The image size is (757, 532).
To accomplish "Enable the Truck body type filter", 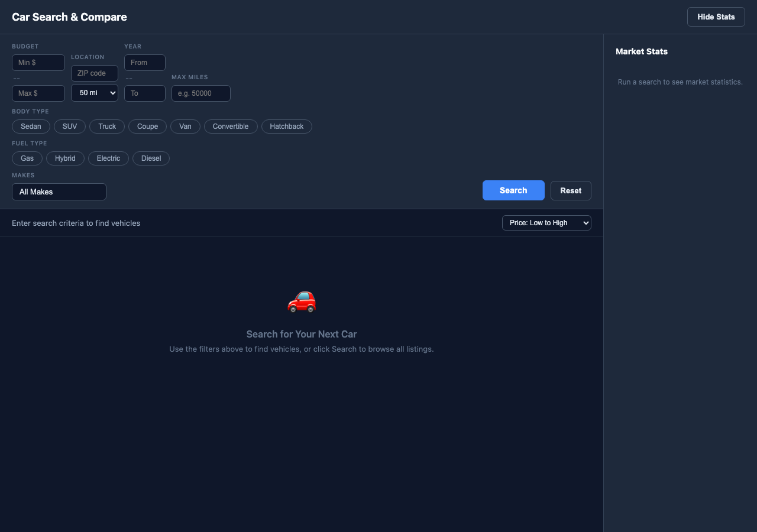I will (x=106, y=126).
